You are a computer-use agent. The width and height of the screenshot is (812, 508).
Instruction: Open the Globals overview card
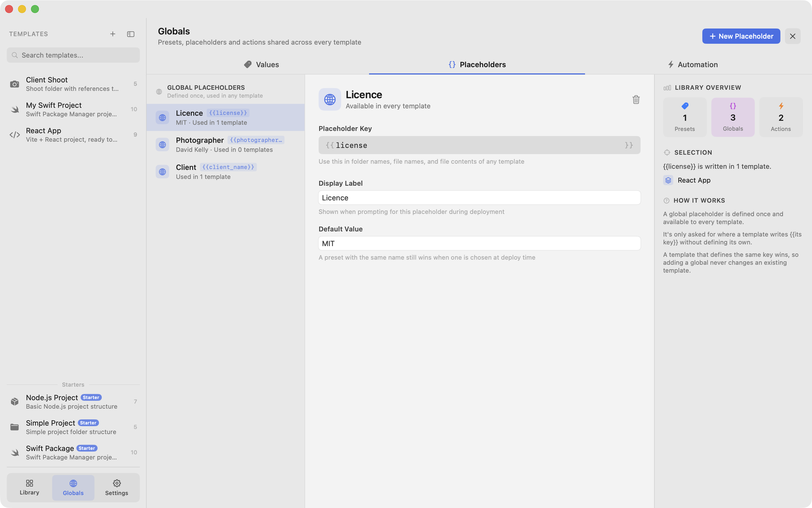point(733,117)
